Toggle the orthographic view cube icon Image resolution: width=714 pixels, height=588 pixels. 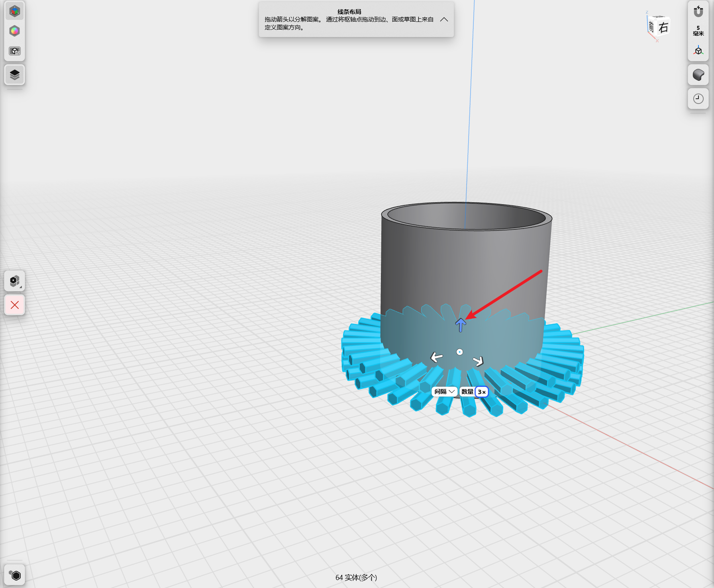(698, 51)
